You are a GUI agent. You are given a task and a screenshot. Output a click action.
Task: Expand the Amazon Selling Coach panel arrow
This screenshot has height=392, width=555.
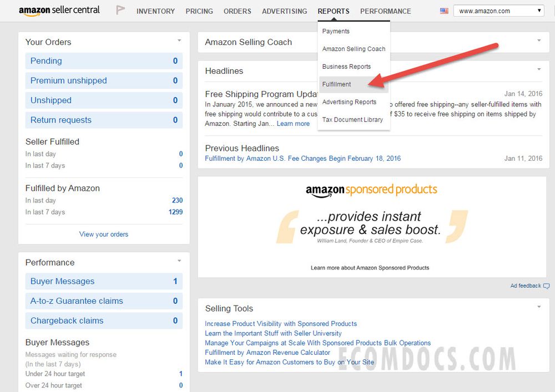click(539, 40)
